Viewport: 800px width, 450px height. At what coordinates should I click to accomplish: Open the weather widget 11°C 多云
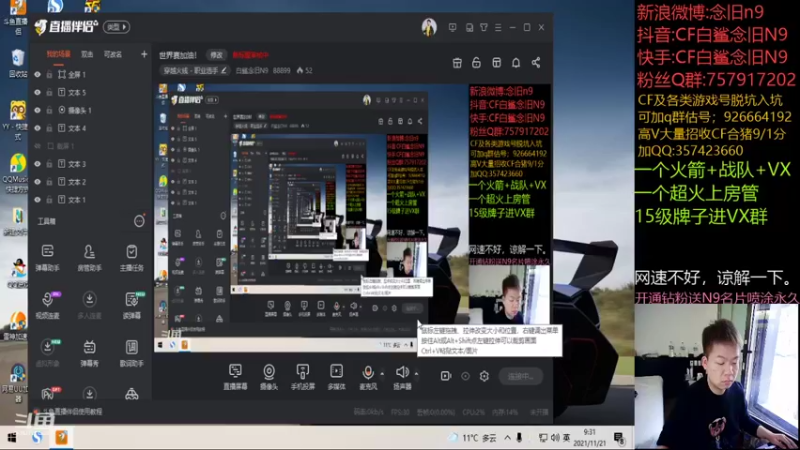click(472, 438)
